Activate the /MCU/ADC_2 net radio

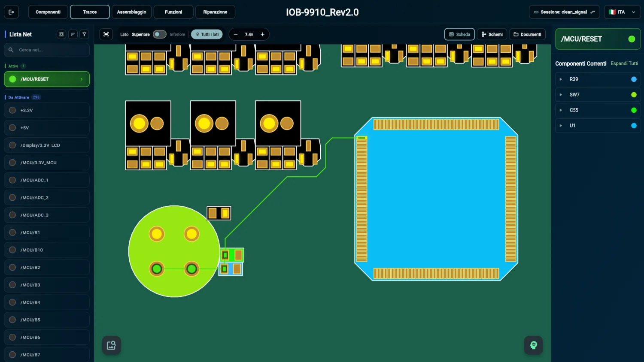(x=12, y=198)
